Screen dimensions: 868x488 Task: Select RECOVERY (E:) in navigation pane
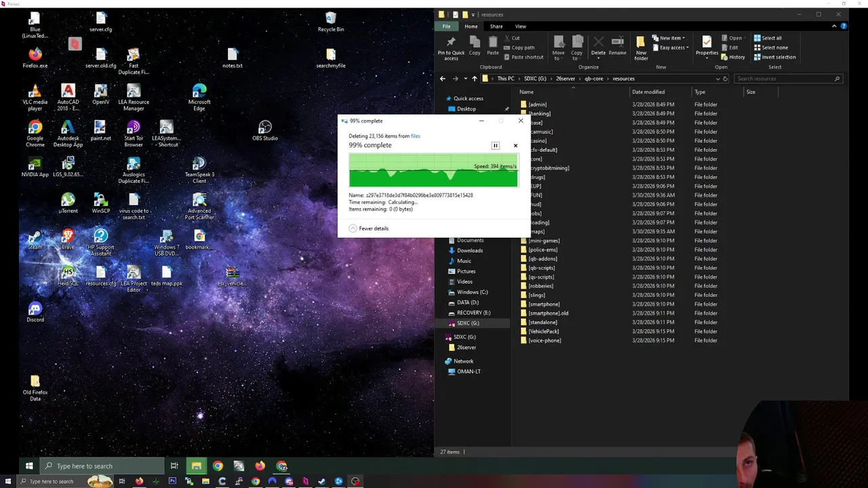click(473, 313)
